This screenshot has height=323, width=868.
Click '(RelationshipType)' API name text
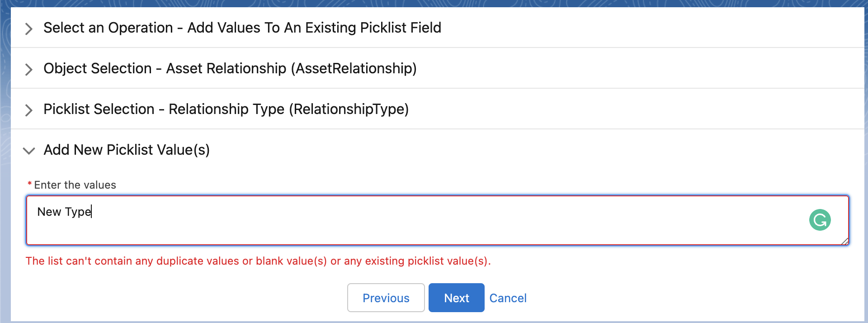349,109
